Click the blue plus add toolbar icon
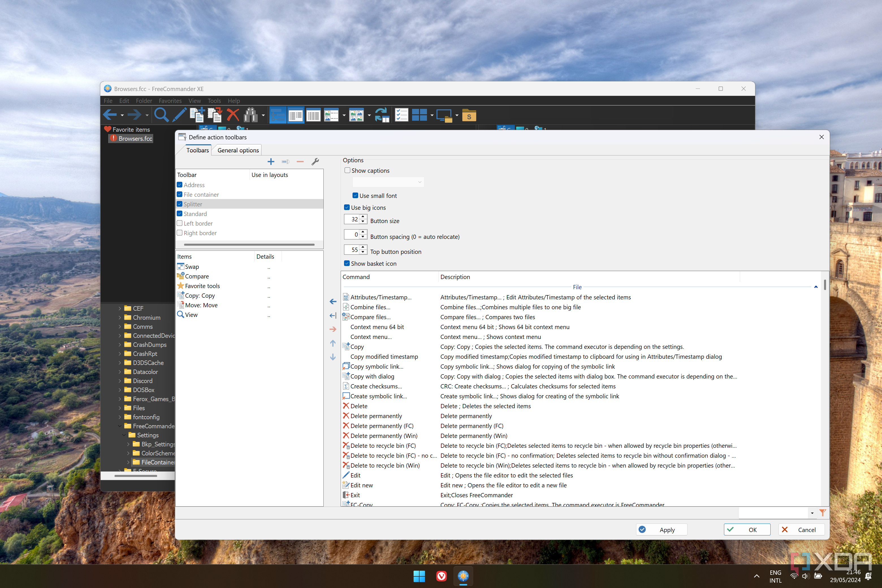This screenshot has width=882, height=588. pos(271,162)
